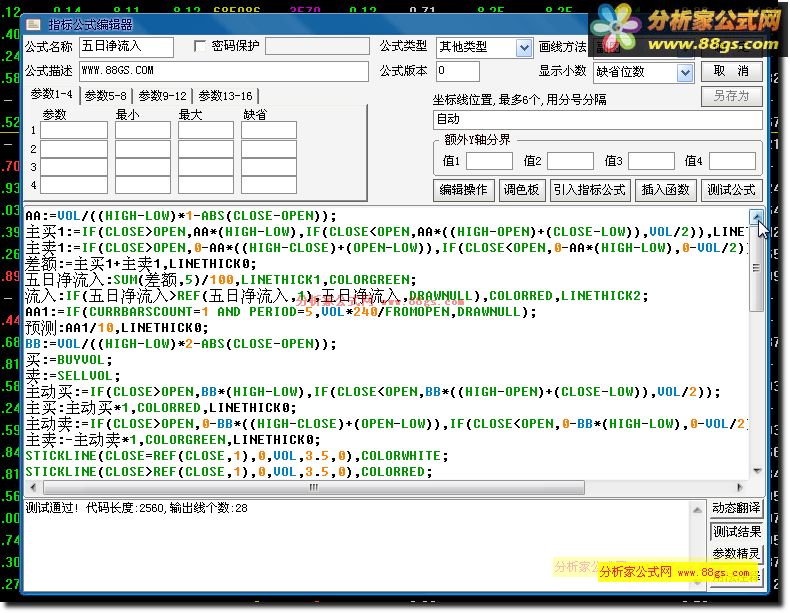Open the 公式类型 dropdown
790x613 pixels.
click(x=524, y=48)
